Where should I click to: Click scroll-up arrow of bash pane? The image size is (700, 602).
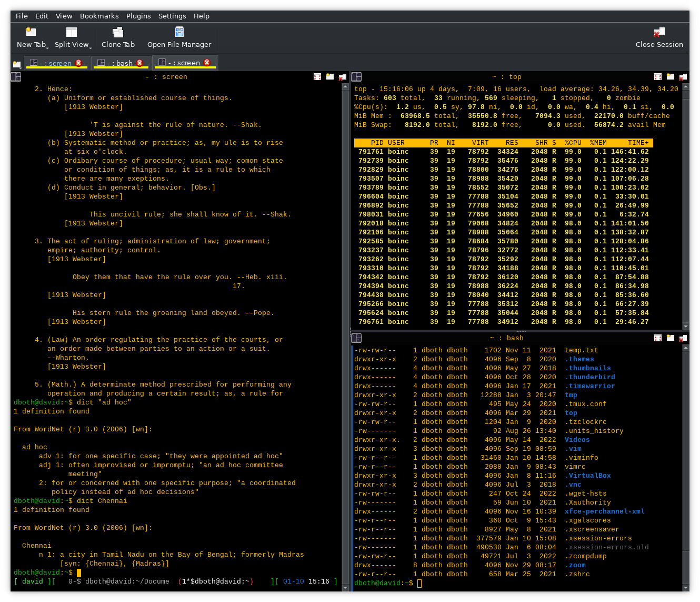tap(686, 348)
